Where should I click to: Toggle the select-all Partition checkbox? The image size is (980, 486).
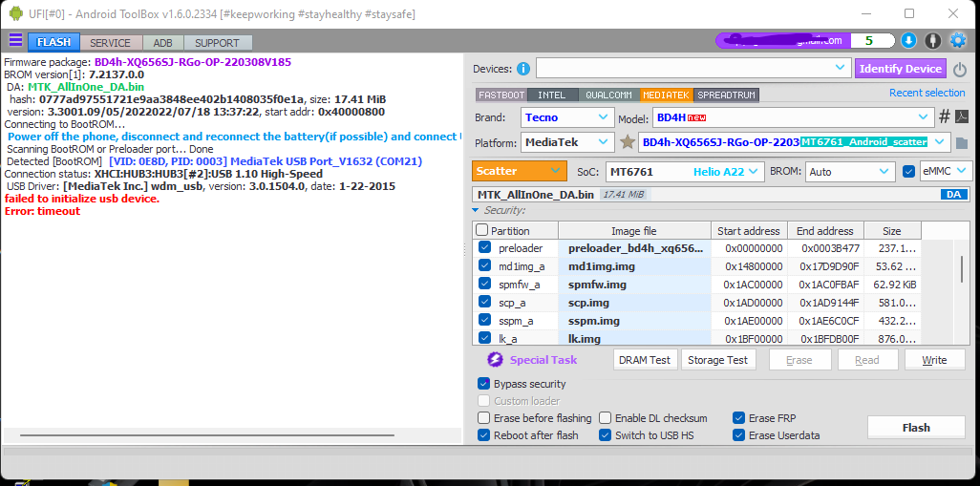point(481,230)
